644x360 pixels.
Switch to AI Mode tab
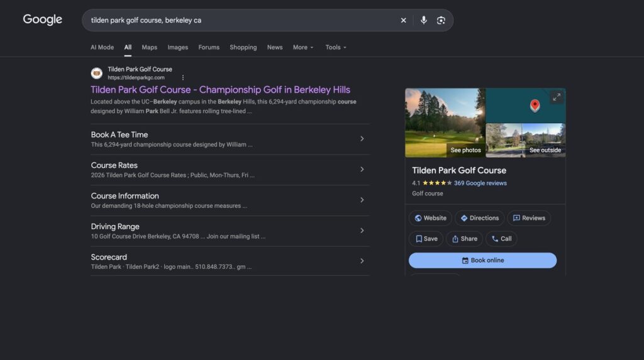[x=103, y=47]
